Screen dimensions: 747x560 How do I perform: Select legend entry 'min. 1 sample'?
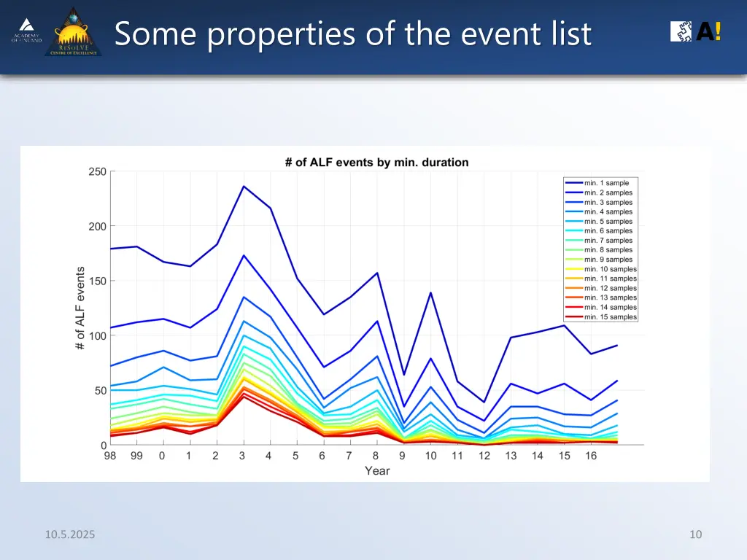click(x=597, y=183)
